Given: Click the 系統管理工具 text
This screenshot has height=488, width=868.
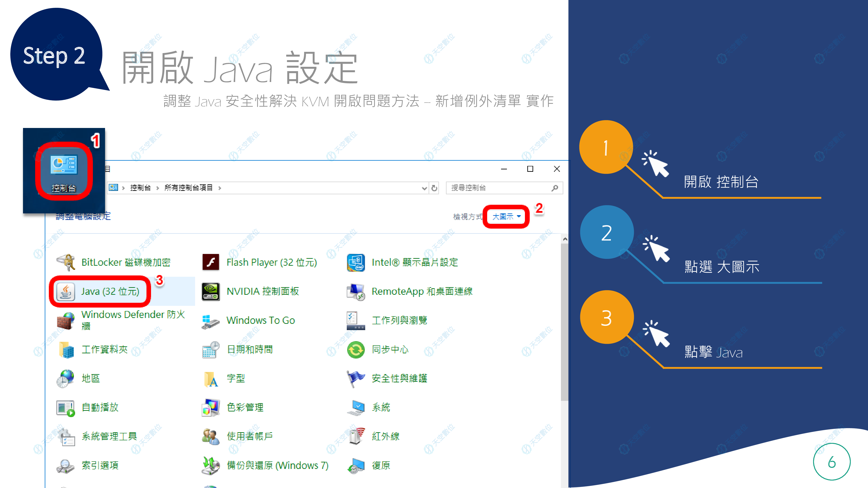Looking at the screenshot, I should click(x=109, y=436).
